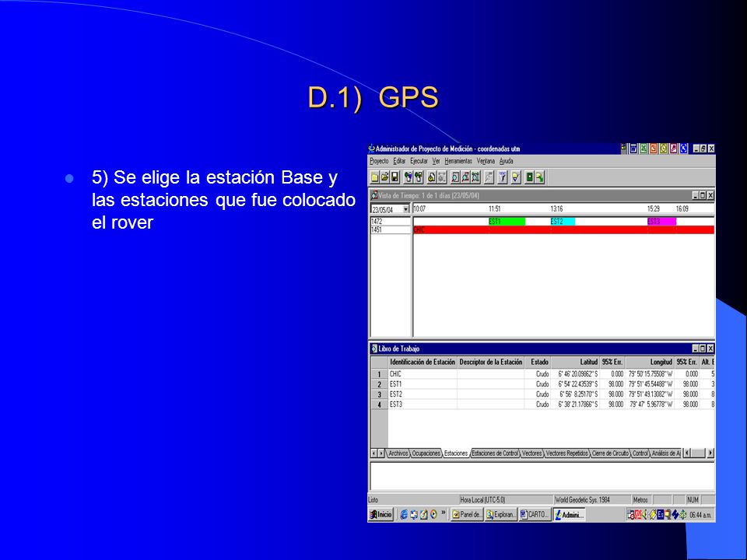Click the zoom extents toolbar icon

(475, 177)
